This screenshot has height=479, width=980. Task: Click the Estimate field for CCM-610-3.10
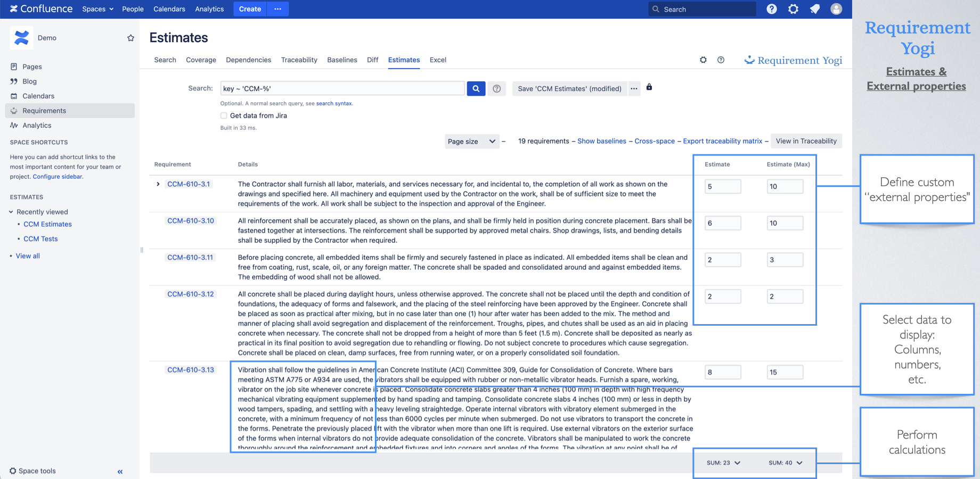[722, 223]
